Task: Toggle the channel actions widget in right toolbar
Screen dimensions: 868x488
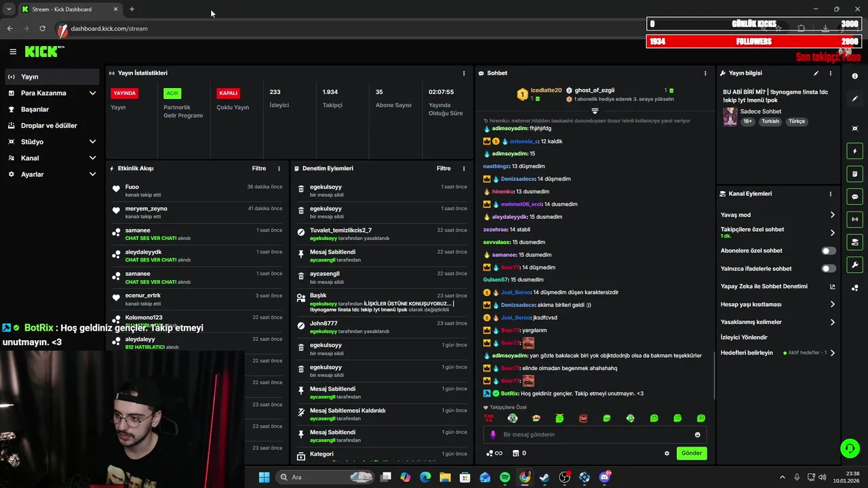Action: (854, 242)
